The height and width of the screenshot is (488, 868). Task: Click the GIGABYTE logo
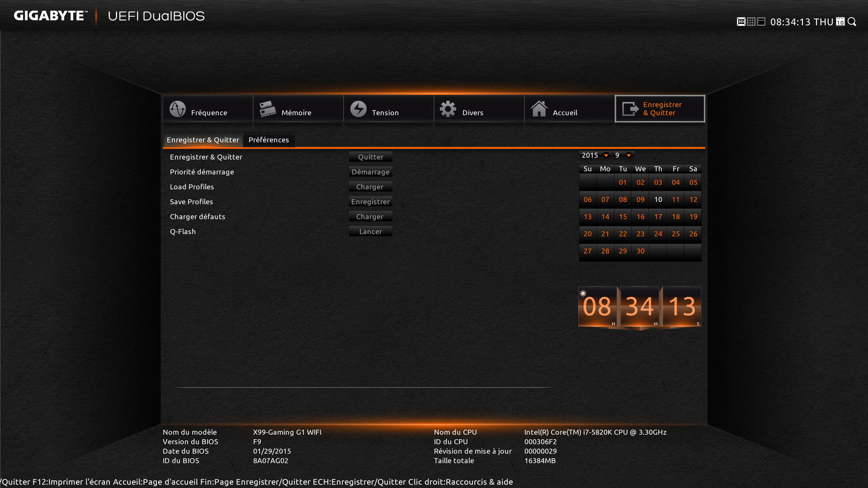click(51, 16)
